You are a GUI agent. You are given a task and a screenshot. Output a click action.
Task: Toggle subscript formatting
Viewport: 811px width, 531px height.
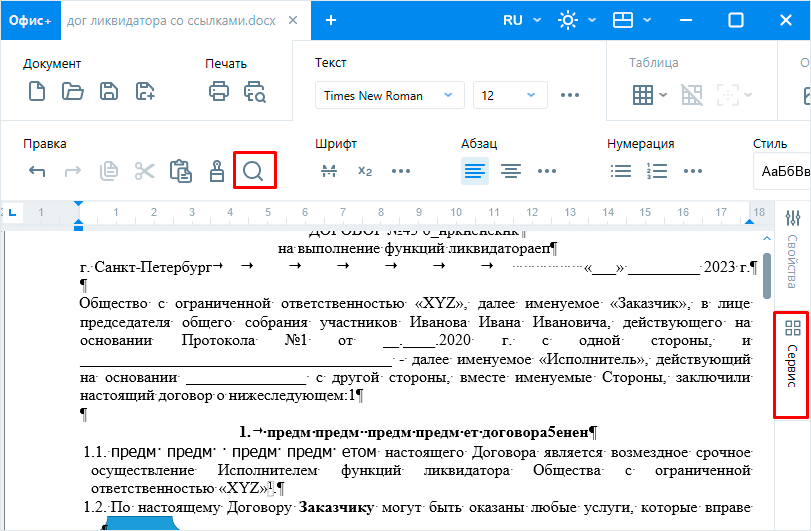(365, 171)
